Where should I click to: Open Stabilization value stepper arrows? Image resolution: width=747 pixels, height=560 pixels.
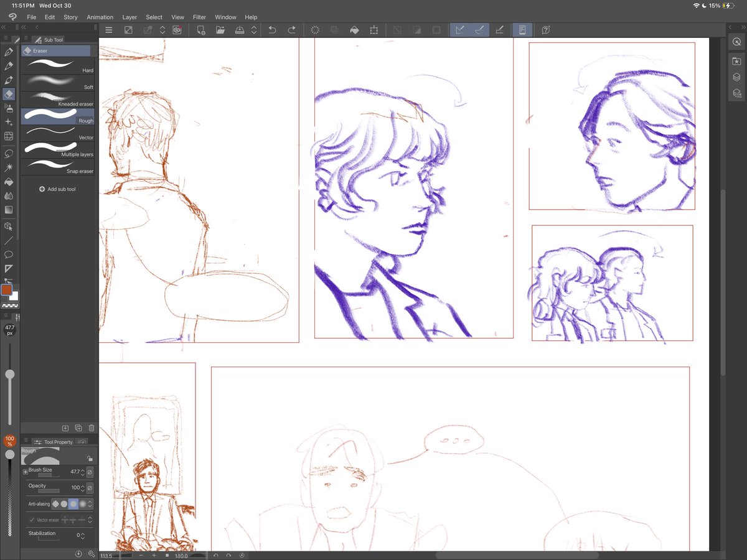(83, 535)
